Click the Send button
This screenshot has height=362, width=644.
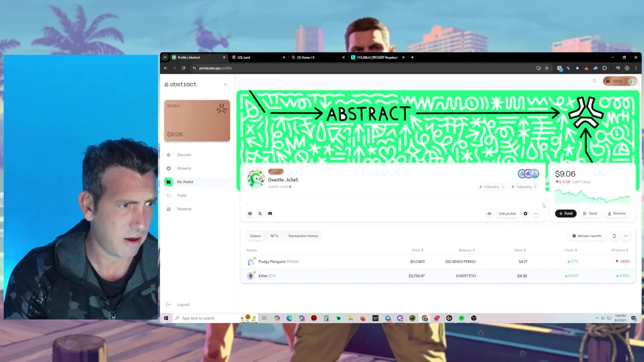tap(590, 214)
